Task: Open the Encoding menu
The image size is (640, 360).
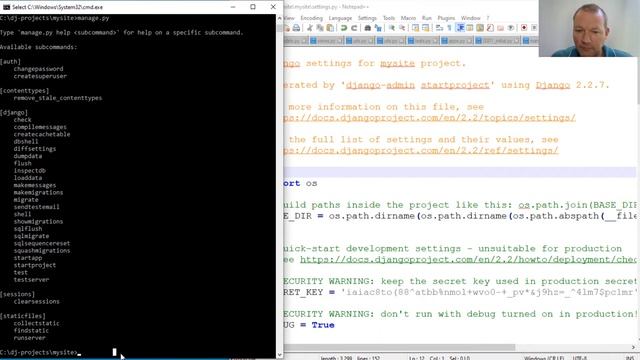Action: pyautogui.click(x=311, y=18)
